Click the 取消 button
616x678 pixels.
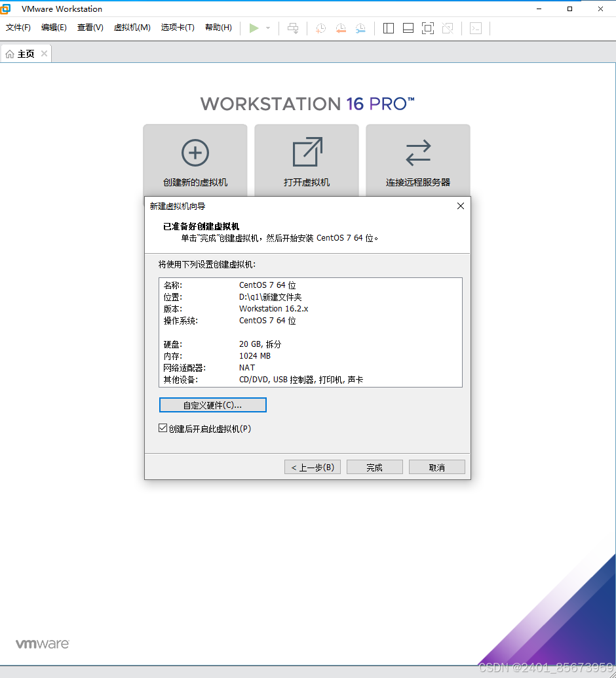[437, 467]
